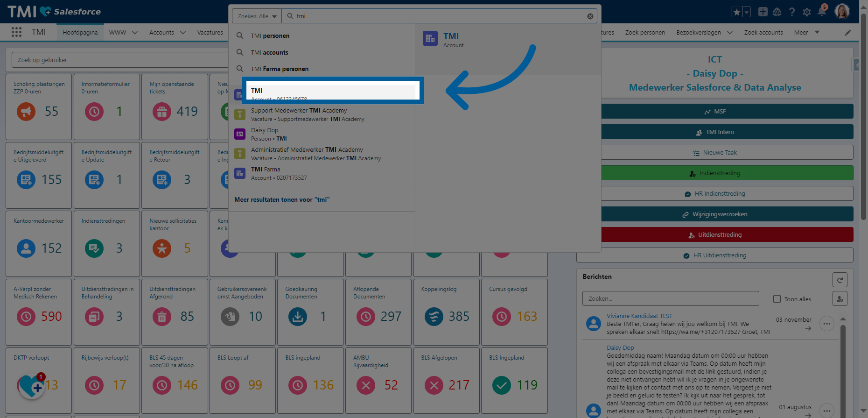Click the 'Zoek op gebruiker' field
Image resolution: width=868 pixels, height=418 pixels.
pyautogui.click(x=120, y=60)
